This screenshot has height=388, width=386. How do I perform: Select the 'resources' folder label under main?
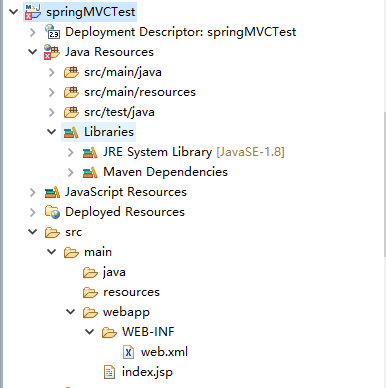tap(131, 292)
